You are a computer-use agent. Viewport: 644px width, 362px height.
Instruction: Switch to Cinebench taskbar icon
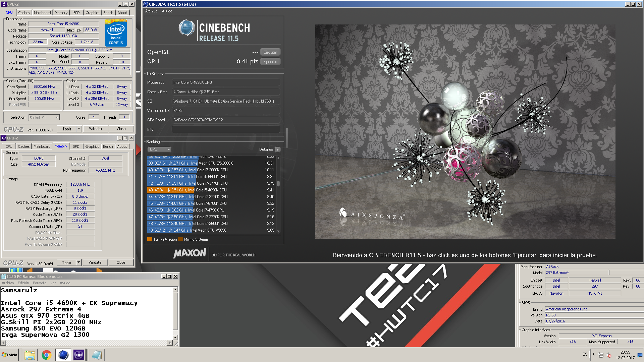(63, 355)
